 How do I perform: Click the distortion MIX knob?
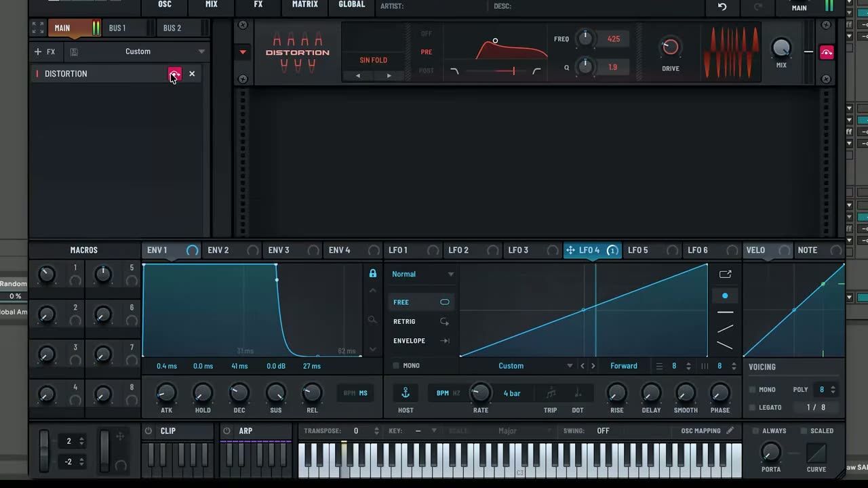[x=781, y=47]
